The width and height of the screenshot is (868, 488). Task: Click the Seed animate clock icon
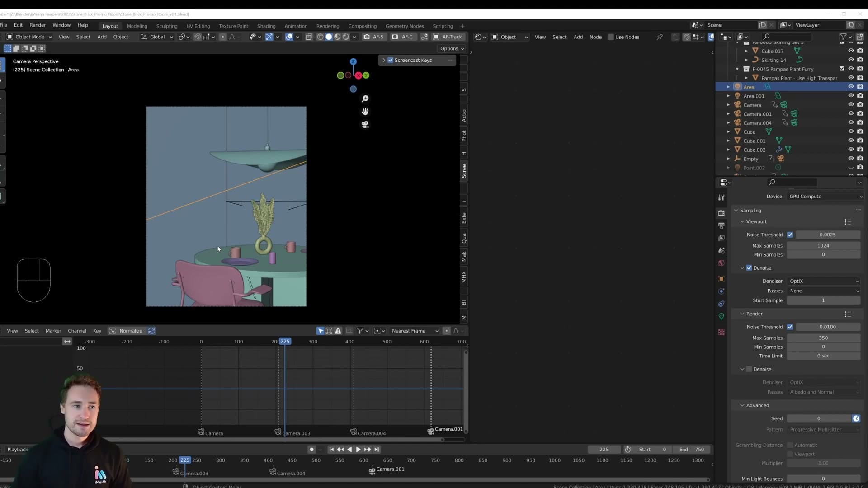point(856,418)
